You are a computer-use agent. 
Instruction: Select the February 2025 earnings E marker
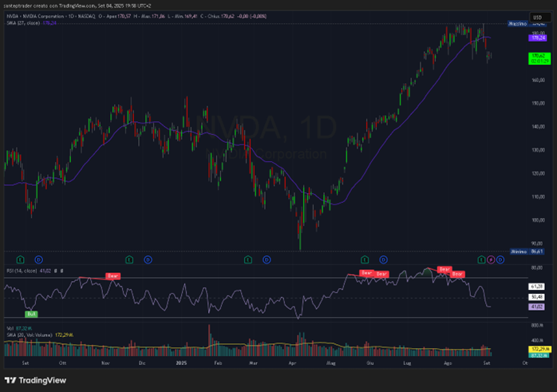[248, 259]
